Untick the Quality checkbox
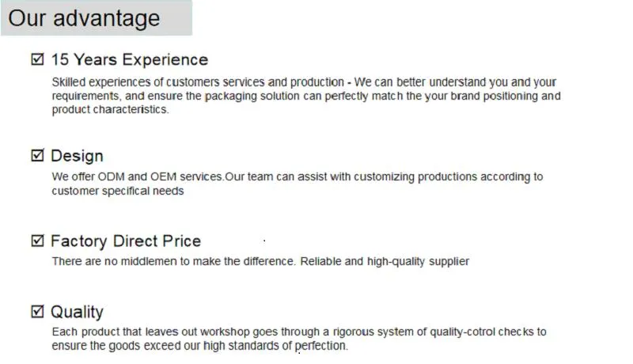This screenshot has width=633, height=364. click(37, 312)
